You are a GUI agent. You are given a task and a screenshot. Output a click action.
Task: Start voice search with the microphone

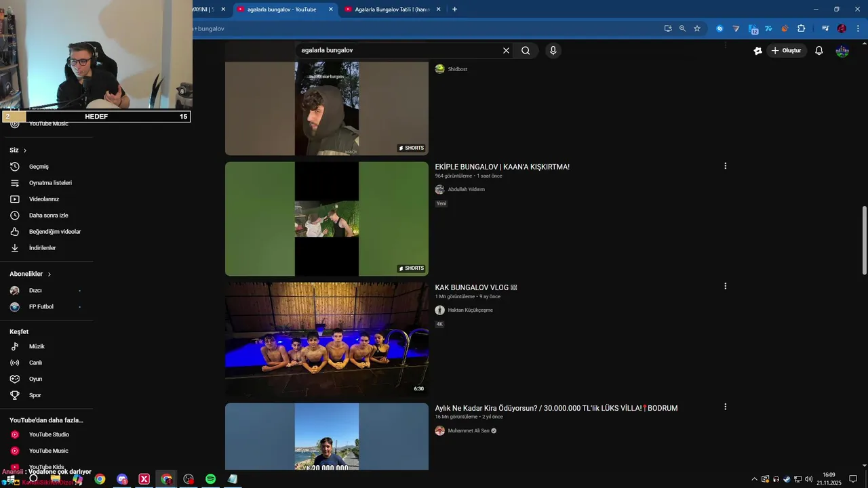[553, 50]
